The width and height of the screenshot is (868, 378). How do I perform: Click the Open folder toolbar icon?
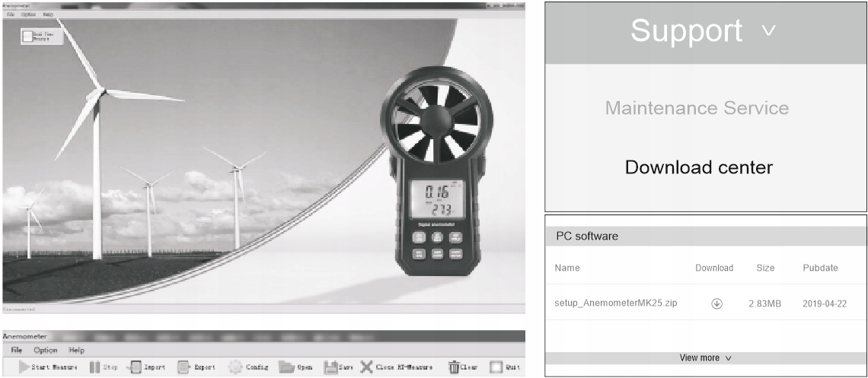[x=286, y=367]
